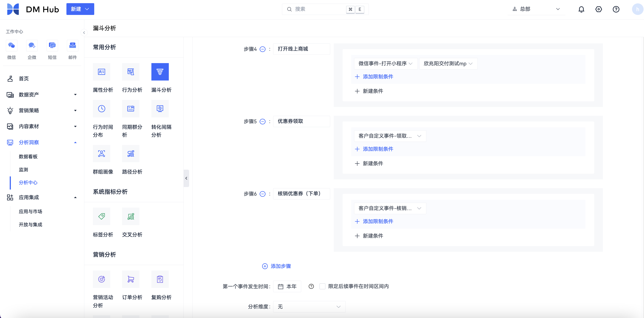644x318 pixels.
Task: Open 欣兆阳交付测试mp dropdown
Action: point(448,64)
